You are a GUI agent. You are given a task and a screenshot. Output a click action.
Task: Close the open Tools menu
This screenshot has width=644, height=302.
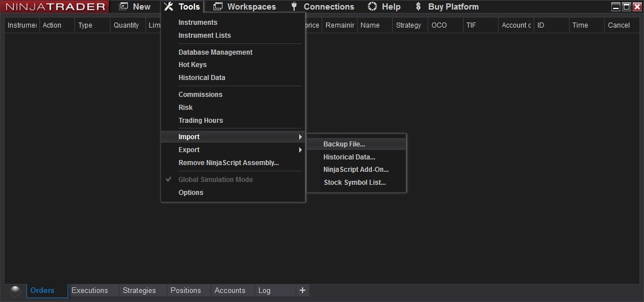tap(182, 7)
